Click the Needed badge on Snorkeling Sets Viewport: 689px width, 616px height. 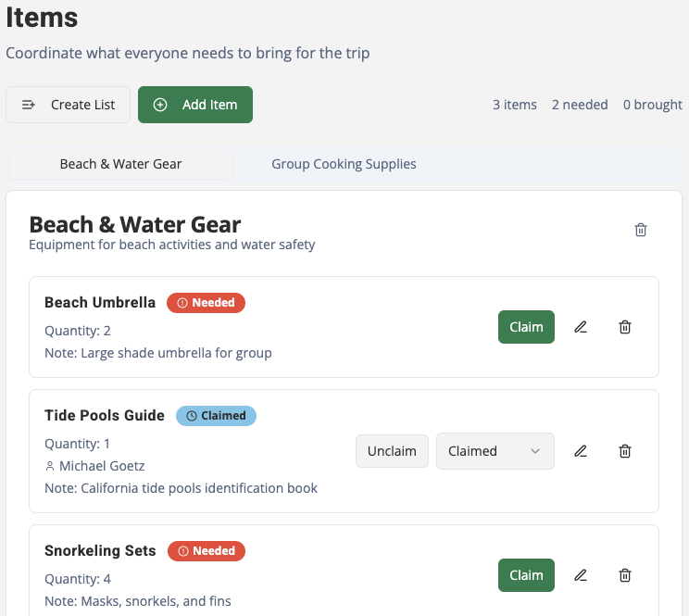pos(207,551)
